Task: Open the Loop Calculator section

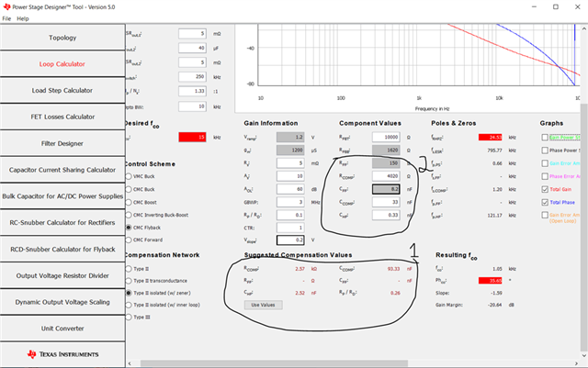Action: (62, 64)
